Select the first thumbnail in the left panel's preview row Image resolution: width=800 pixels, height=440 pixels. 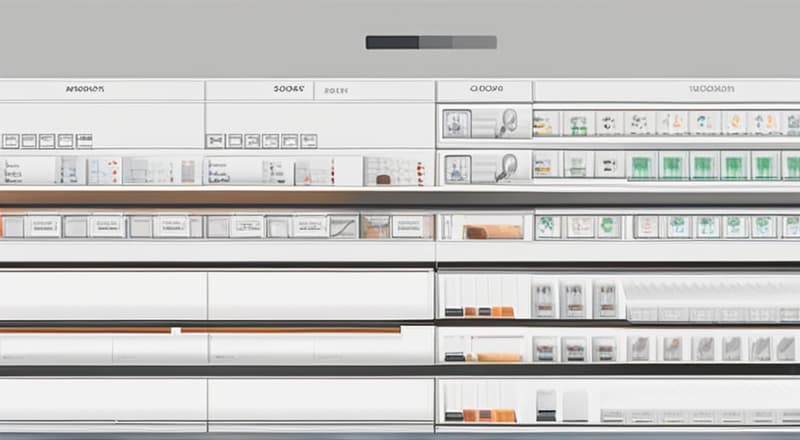(14, 170)
